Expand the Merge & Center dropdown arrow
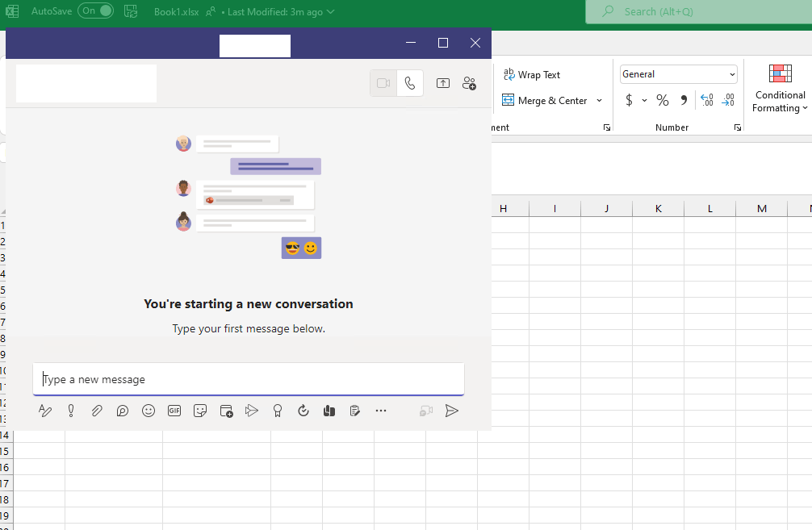Screen dimensions: 812x530 [x=599, y=100]
